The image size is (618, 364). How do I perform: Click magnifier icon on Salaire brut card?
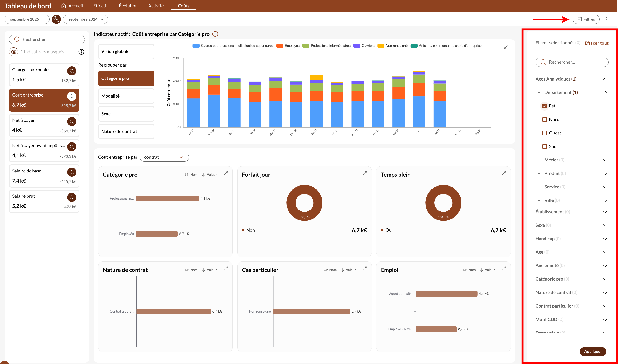click(72, 197)
